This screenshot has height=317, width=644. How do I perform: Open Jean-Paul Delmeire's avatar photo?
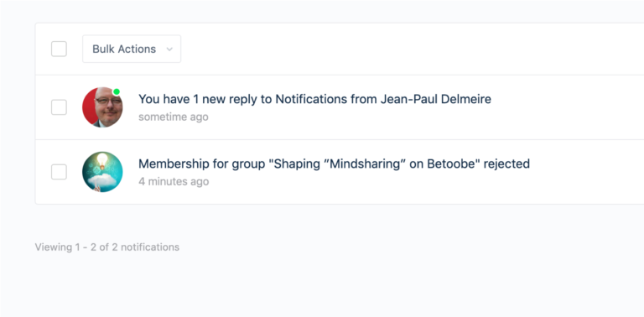(x=102, y=107)
